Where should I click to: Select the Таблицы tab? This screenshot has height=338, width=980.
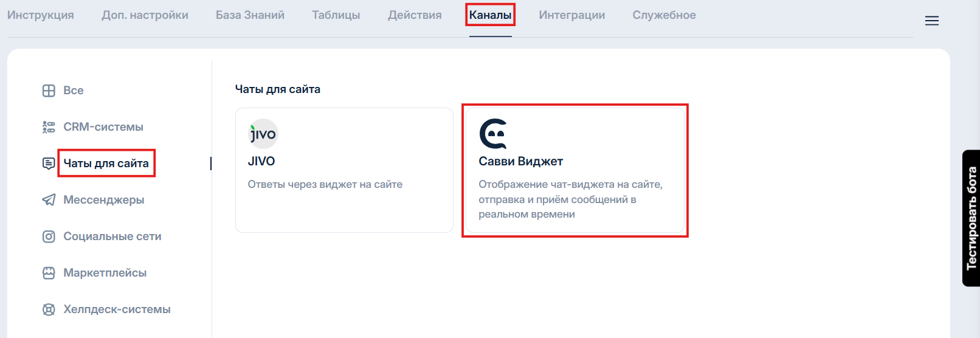336,15
